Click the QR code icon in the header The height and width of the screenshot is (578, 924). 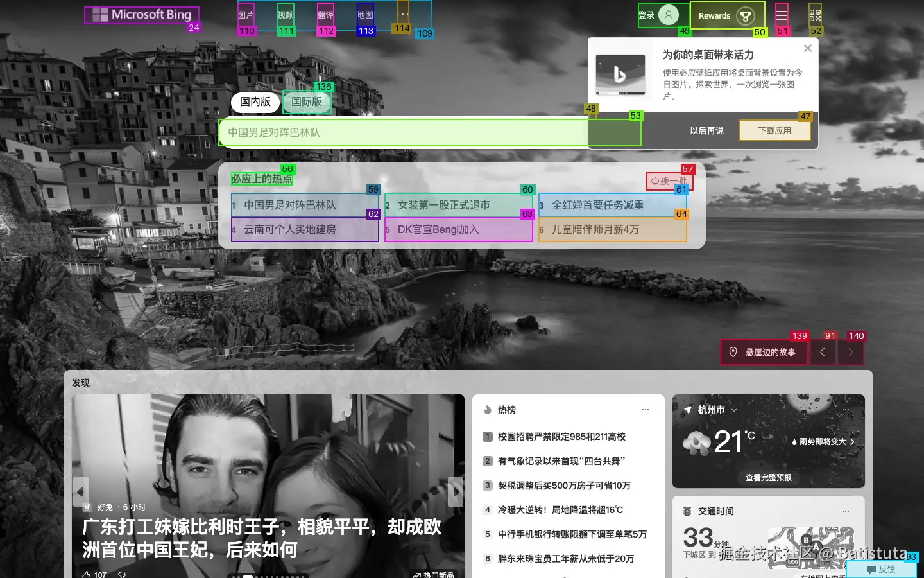point(815,14)
